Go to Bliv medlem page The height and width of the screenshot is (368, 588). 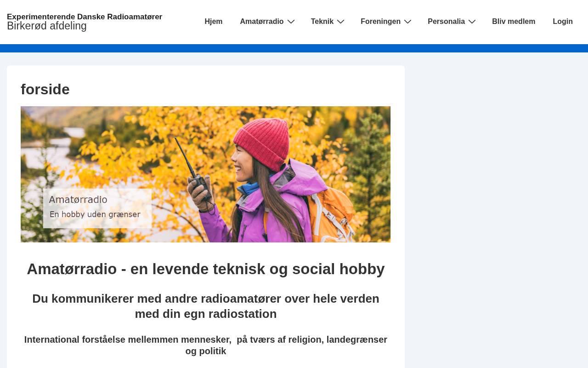tap(514, 22)
